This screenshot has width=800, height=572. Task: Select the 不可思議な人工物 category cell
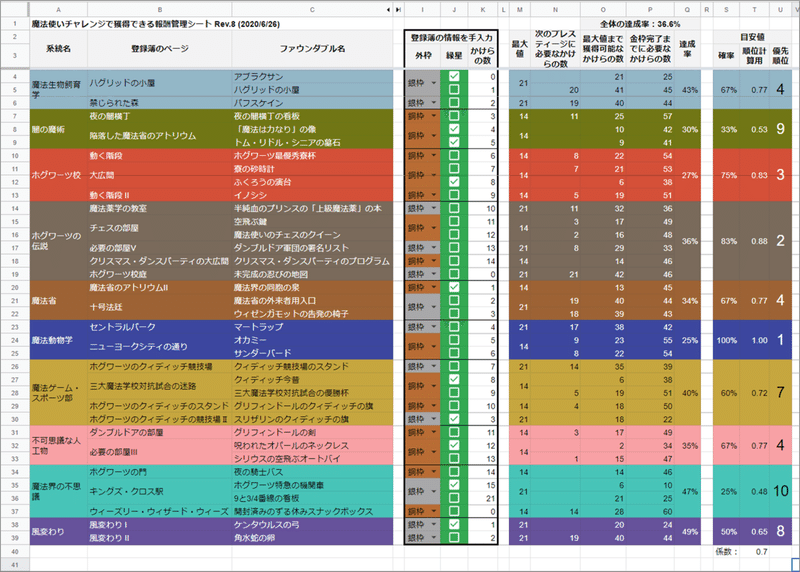coord(59,445)
